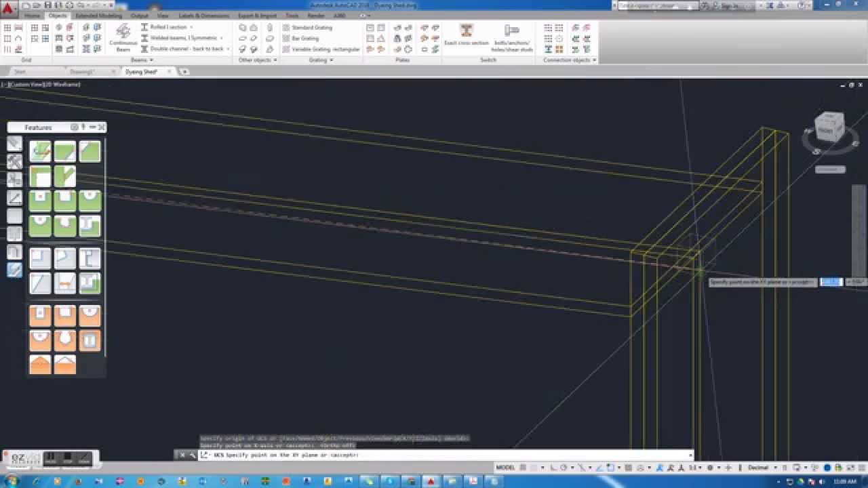Image resolution: width=868 pixels, height=488 pixels.
Task: Expand the Other objects ribbon panel
Action: [x=256, y=60]
